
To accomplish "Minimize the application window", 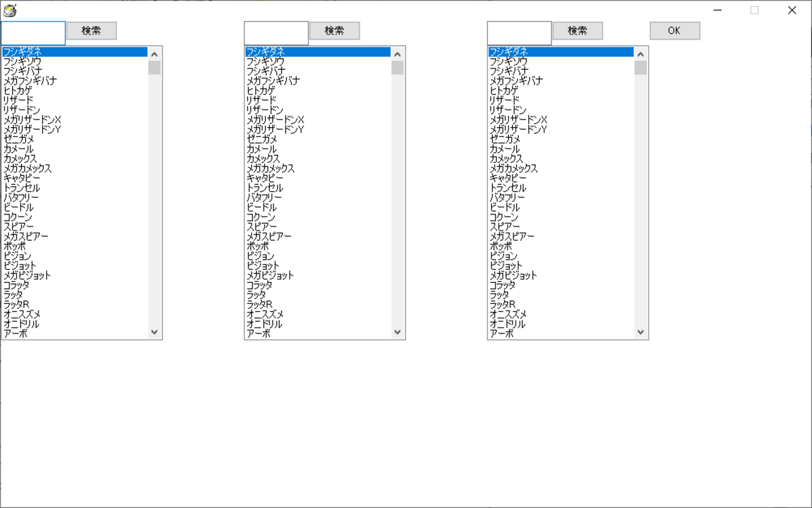I will click(718, 10).
